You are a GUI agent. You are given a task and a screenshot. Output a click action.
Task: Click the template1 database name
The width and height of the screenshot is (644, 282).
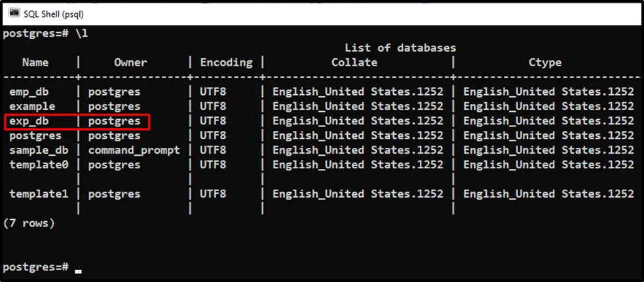tap(39, 194)
